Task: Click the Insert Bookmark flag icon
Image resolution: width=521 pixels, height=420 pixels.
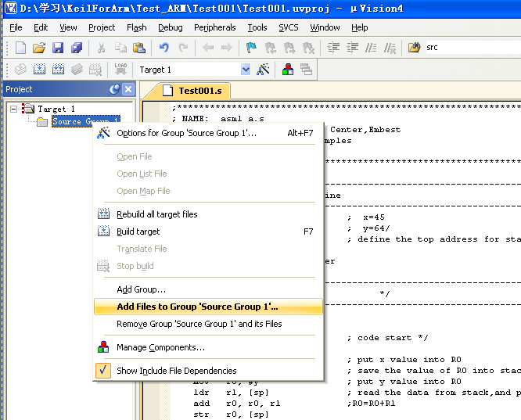Action: [250, 48]
